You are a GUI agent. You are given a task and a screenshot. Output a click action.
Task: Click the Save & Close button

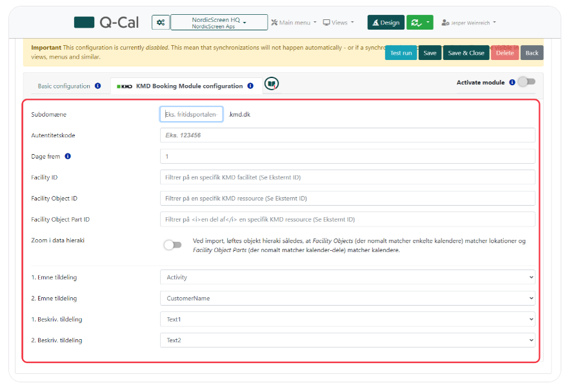tap(466, 53)
